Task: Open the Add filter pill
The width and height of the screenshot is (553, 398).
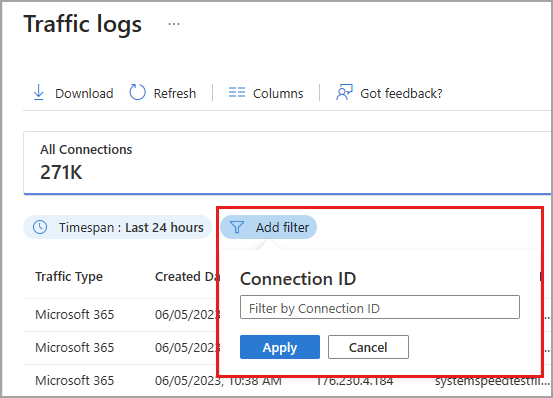Action: (x=269, y=227)
